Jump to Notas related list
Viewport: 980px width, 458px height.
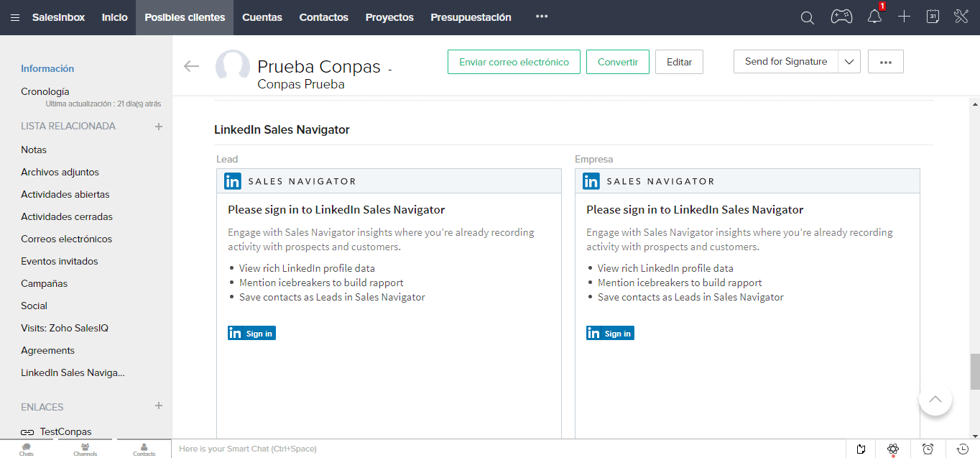coord(34,150)
